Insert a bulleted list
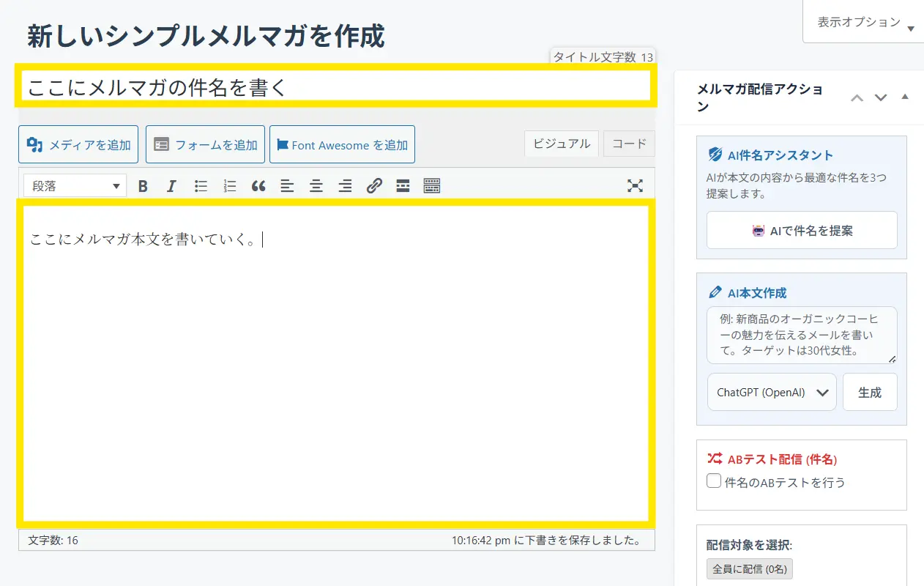 [x=201, y=186]
